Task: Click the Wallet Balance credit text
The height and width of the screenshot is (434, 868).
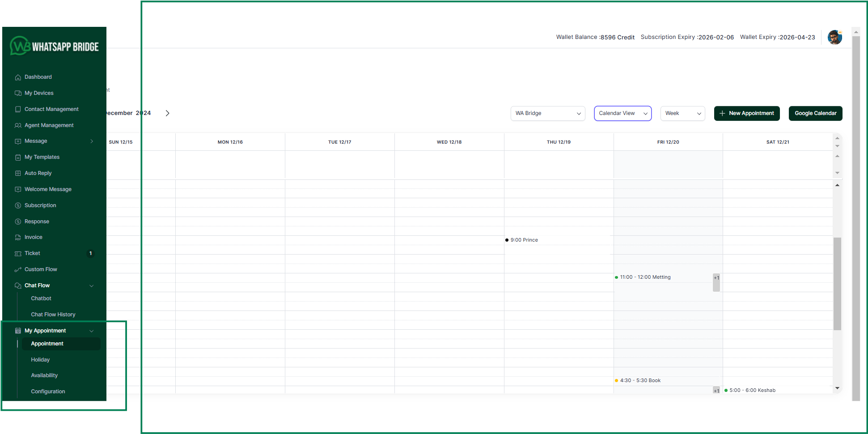Action: click(595, 37)
